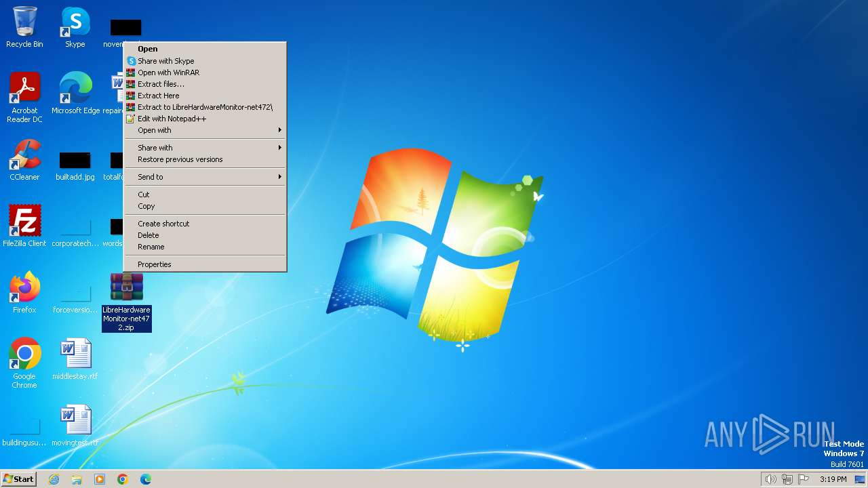Select the corporatech... desktop item
The width and height of the screenshot is (868, 488).
click(x=75, y=234)
